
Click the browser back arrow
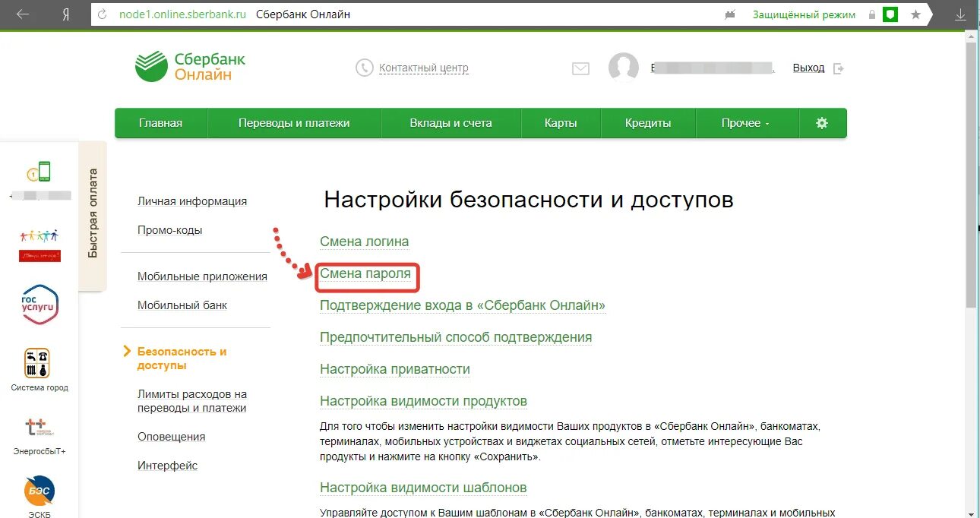tap(23, 14)
